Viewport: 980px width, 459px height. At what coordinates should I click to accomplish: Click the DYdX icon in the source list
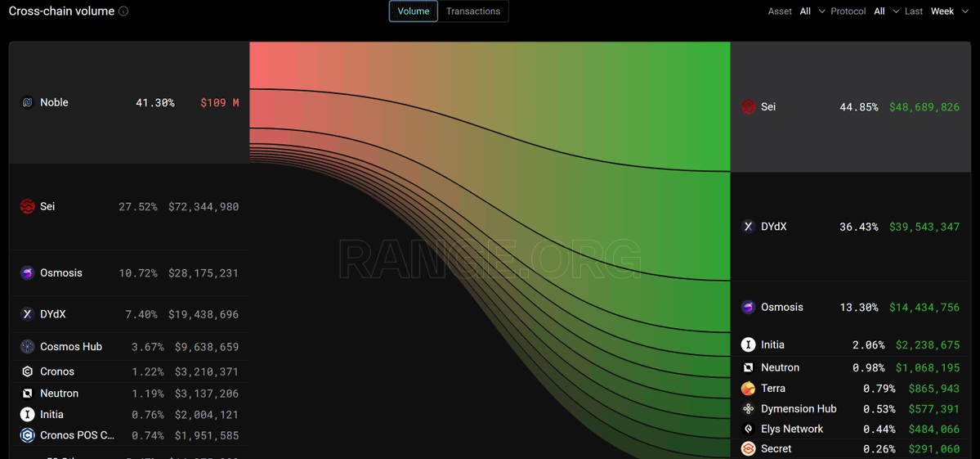pos(28,314)
